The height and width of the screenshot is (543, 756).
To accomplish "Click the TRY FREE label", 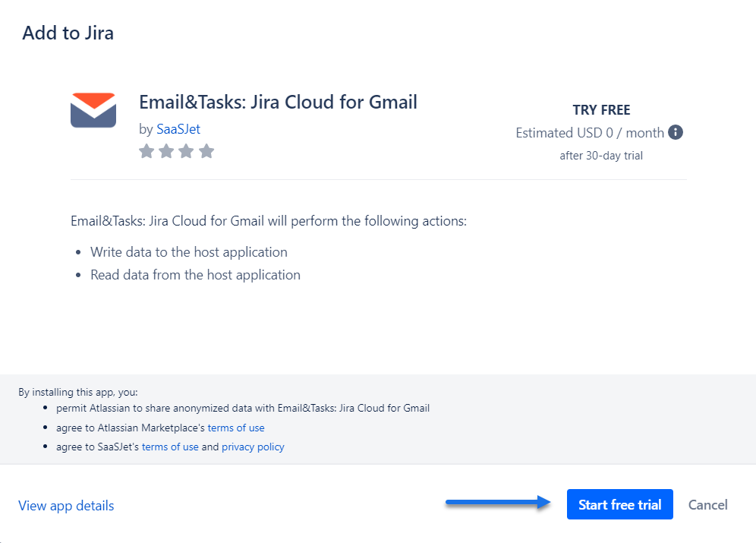I will tap(601, 110).
